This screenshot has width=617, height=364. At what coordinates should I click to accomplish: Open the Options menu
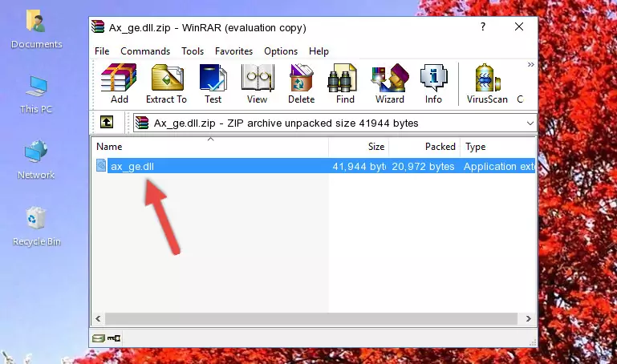(x=281, y=51)
